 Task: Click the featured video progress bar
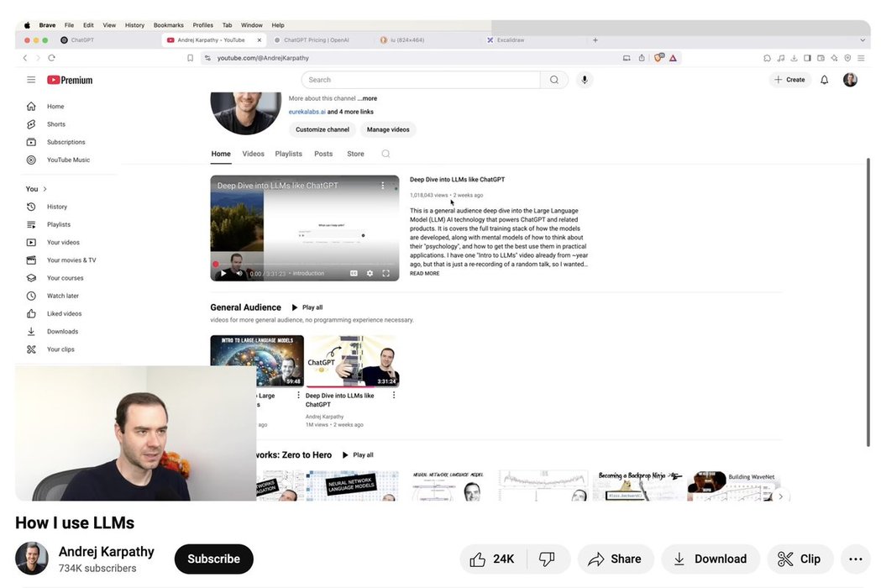[x=304, y=264]
